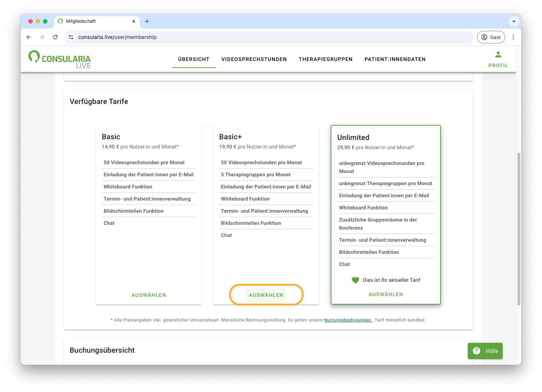
Task: Close the Mitgliedschaft tab
Action: coord(134,21)
